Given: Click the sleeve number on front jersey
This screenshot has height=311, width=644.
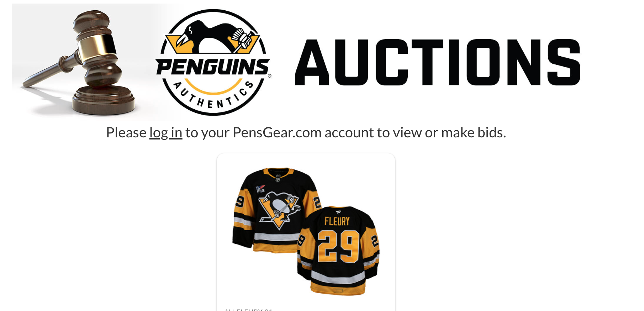Looking at the screenshot, I should pyautogui.click(x=240, y=202).
